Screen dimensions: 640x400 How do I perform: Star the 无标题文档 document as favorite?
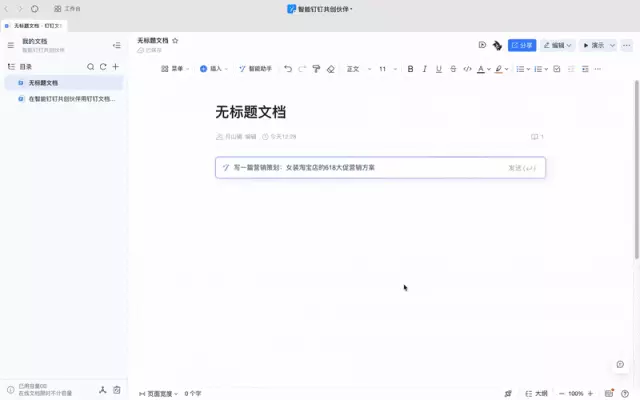coord(175,41)
